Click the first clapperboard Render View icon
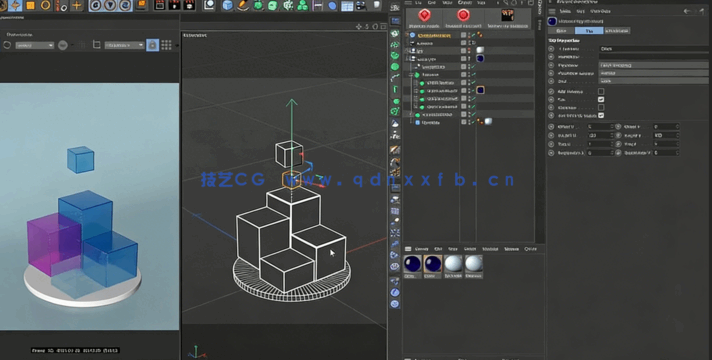Screen dimensions: 712x360 click(160, 5)
